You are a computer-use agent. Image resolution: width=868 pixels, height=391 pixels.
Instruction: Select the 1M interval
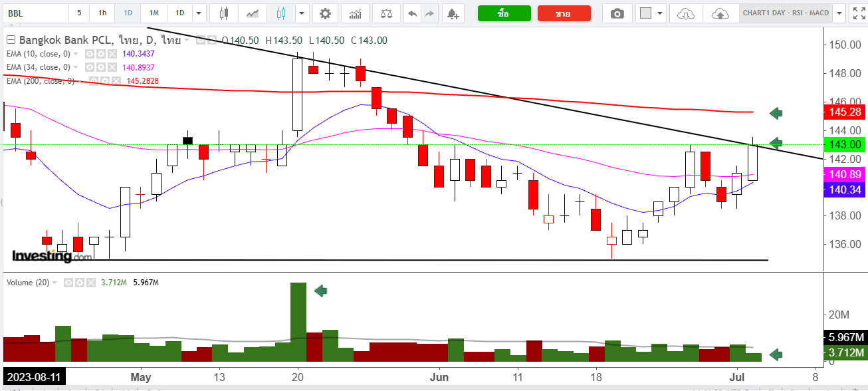154,13
